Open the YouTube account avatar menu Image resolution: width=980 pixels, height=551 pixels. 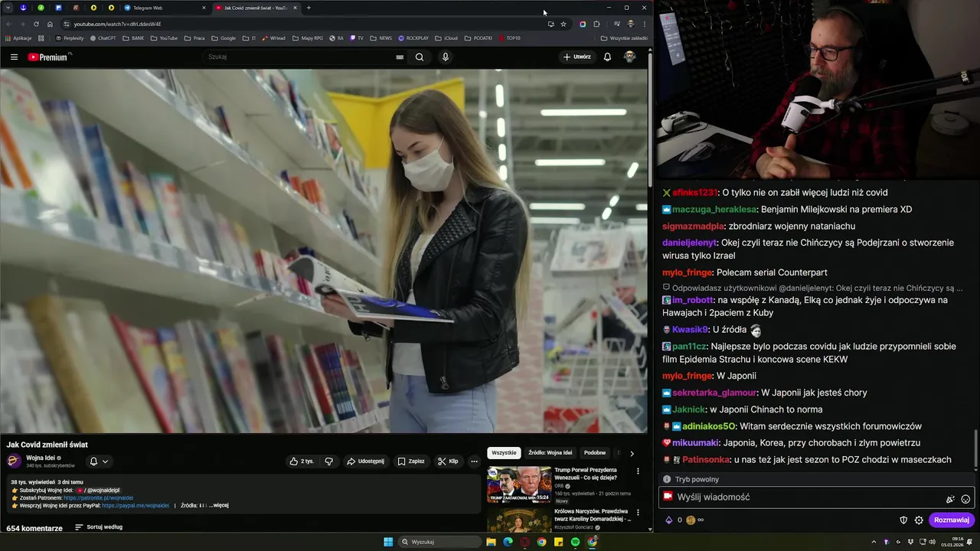pos(629,57)
